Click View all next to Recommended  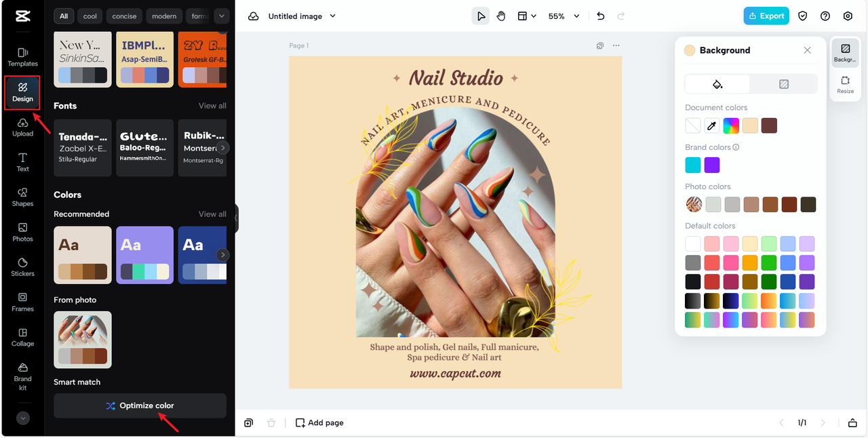pyautogui.click(x=212, y=214)
